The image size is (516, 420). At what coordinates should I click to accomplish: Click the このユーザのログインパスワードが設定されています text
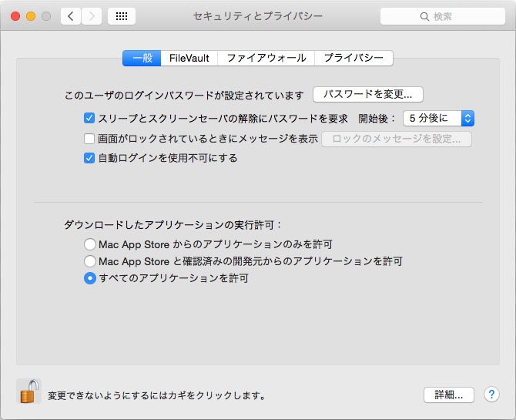[x=184, y=96]
